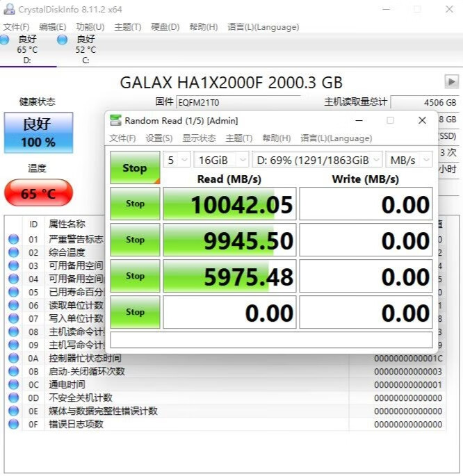This screenshot has width=463, height=476.
Task: Click status orb for attribute 03
Action: [x=13, y=265]
